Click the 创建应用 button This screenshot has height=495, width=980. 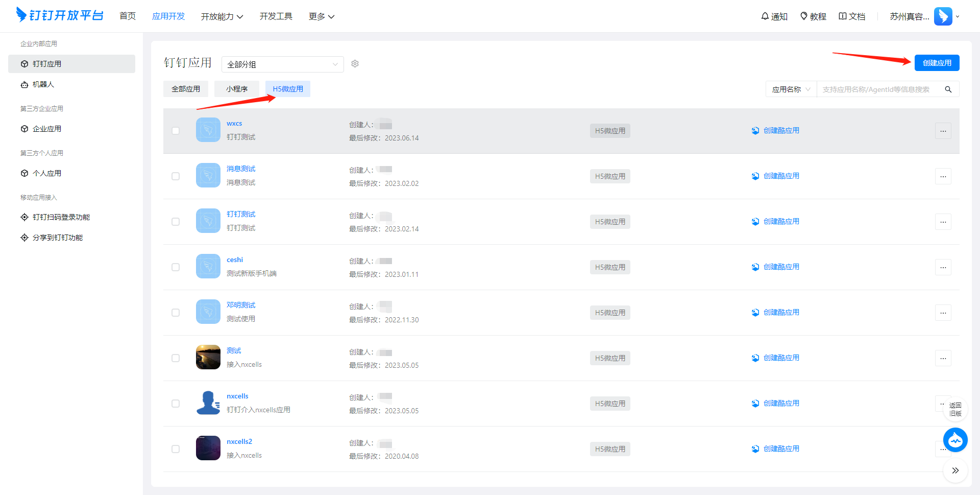[x=937, y=63]
